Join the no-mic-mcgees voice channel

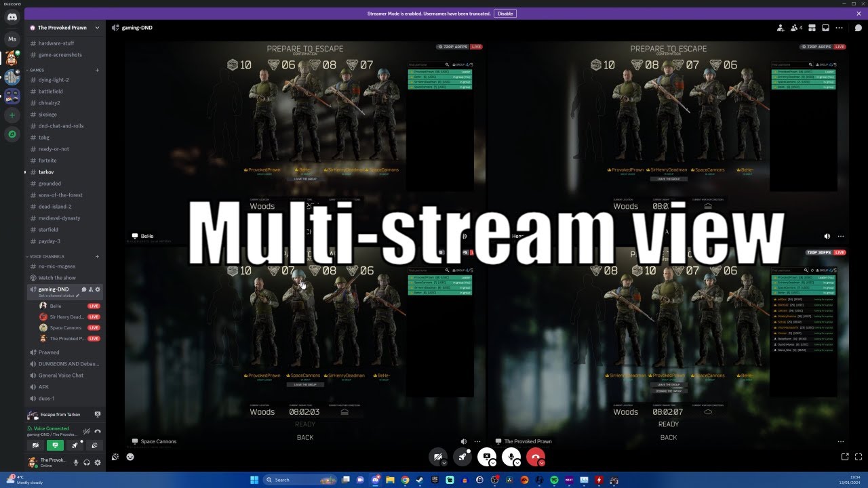click(65, 266)
